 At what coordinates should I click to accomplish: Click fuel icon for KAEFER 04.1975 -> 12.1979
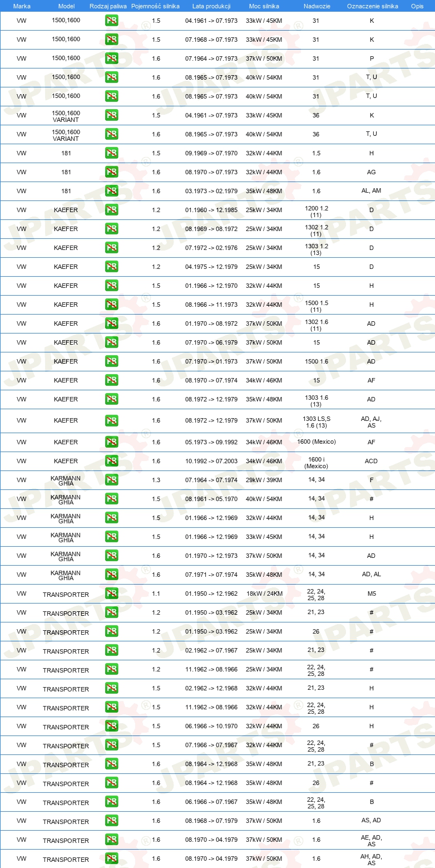[x=111, y=267]
